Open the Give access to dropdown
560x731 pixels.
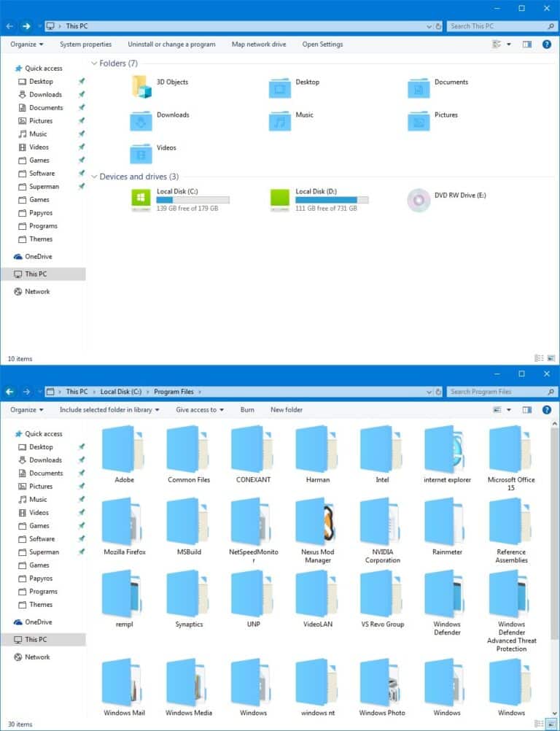199,410
